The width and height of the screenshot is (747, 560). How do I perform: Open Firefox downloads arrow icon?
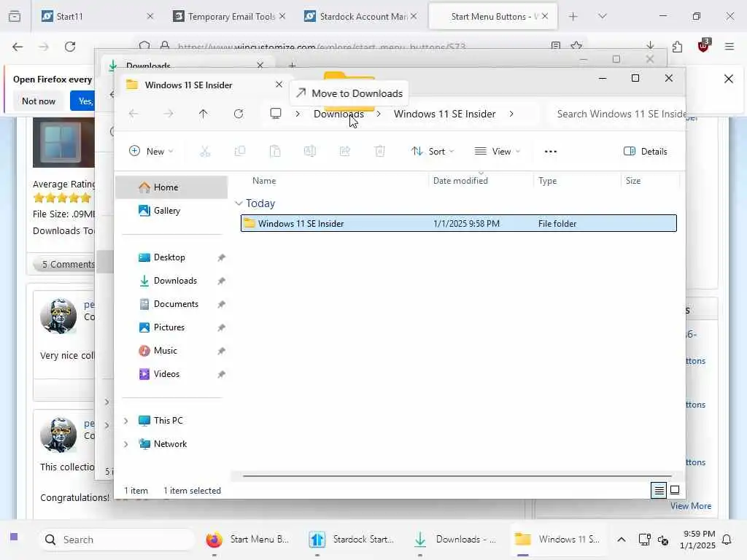coord(650,46)
